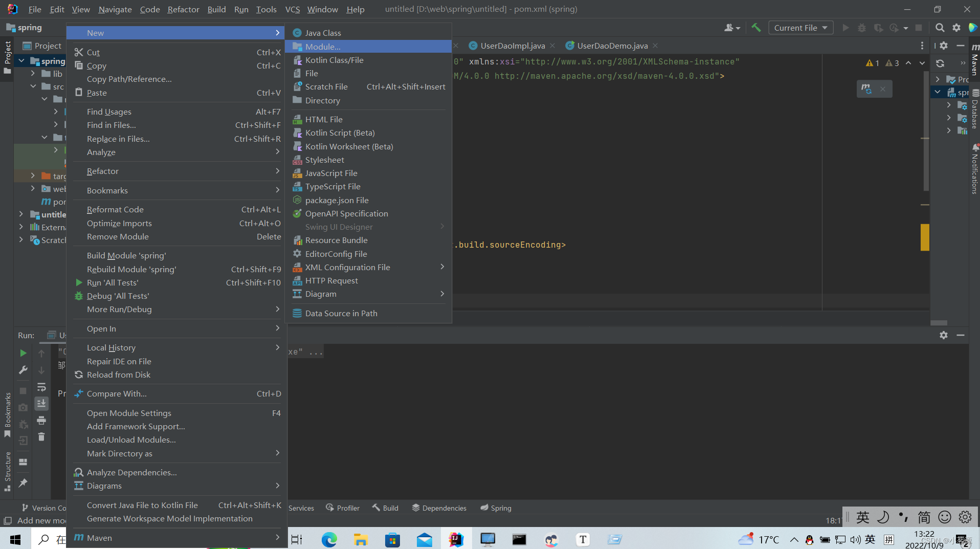Switch to UserDaoImpl.java editor tab

(x=512, y=46)
